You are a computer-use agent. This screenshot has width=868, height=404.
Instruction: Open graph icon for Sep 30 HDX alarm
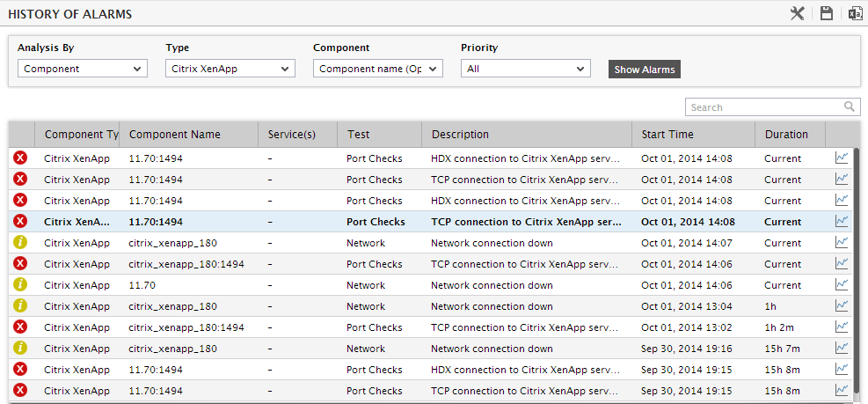pyautogui.click(x=842, y=369)
